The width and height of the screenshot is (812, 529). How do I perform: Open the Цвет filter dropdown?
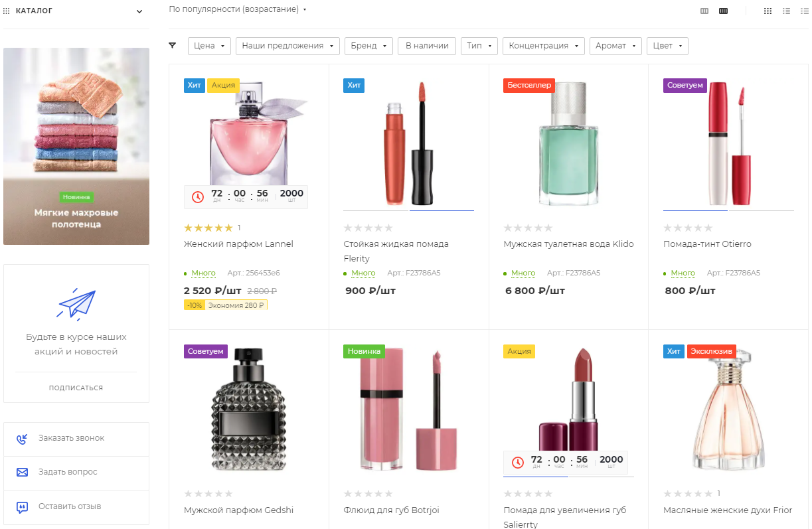click(667, 46)
